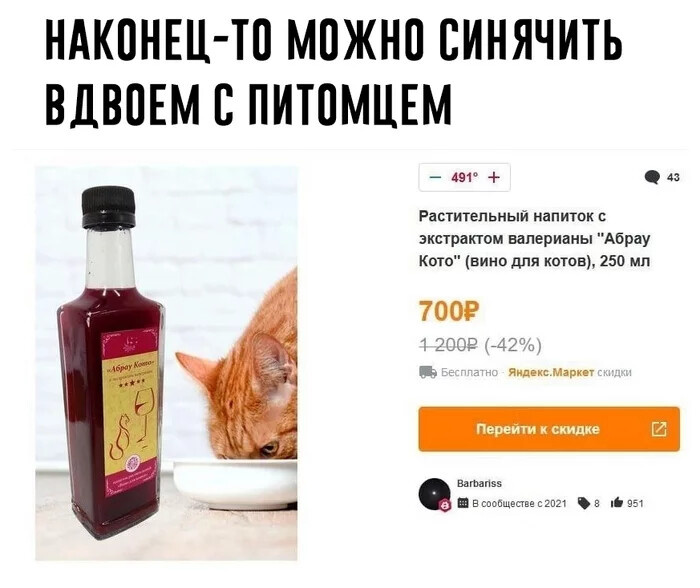The height and width of the screenshot is (588, 700).
Task: Click the Бесплатно delivery label
Action: pyautogui.click(x=469, y=372)
